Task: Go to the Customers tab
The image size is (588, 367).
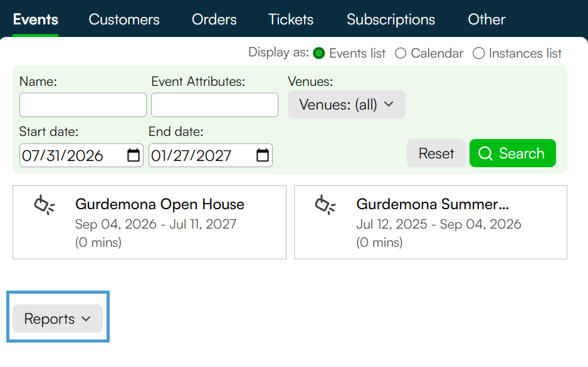Action: tap(124, 19)
